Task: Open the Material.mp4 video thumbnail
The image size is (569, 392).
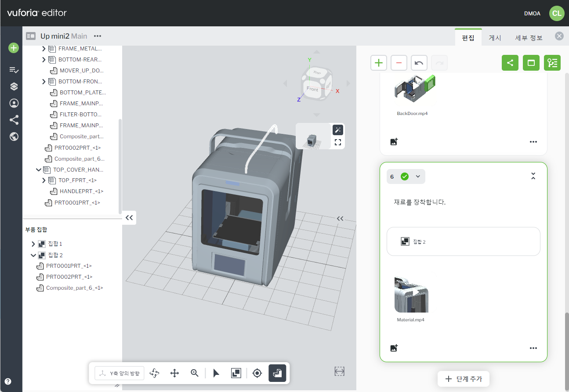Action: (411, 295)
